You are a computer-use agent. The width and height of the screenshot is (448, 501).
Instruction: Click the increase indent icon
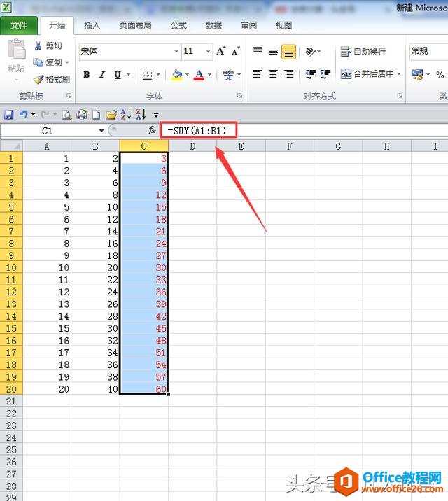[x=325, y=73]
